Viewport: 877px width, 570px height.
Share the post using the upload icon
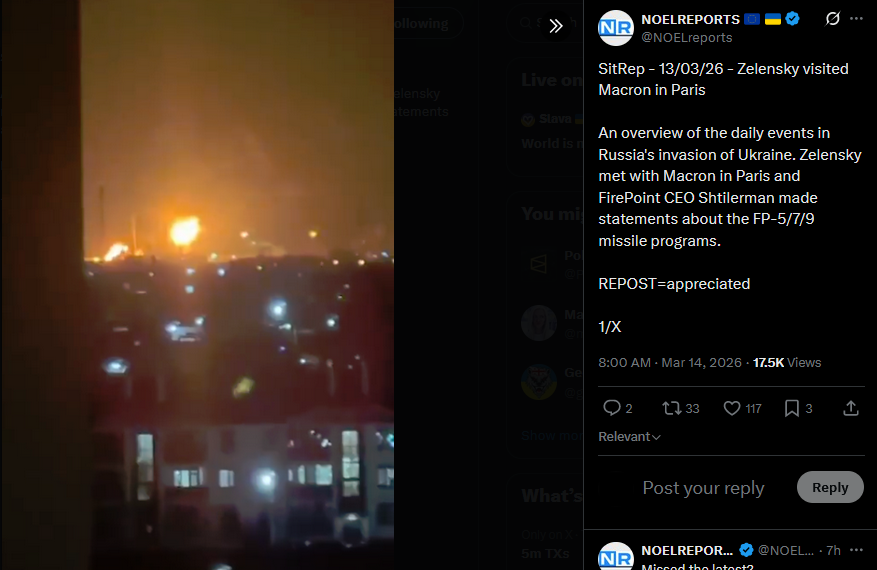851,408
